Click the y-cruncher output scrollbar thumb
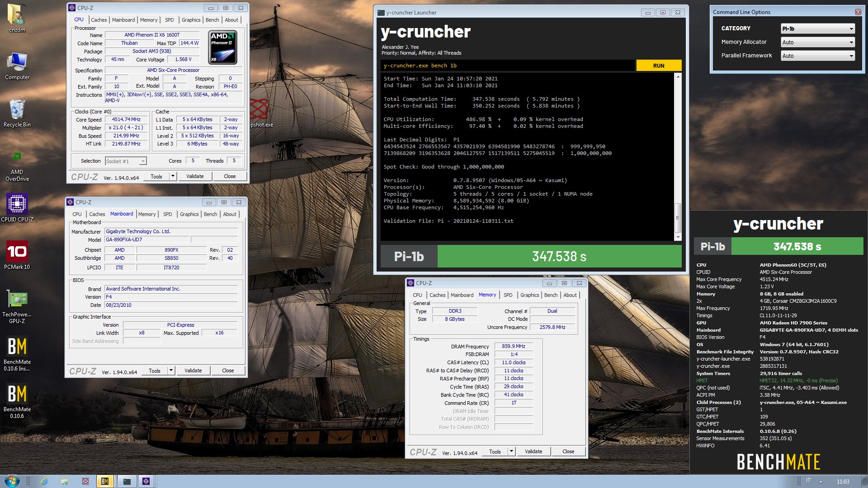This screenshot has width=868, height=488. pos(678,218)
